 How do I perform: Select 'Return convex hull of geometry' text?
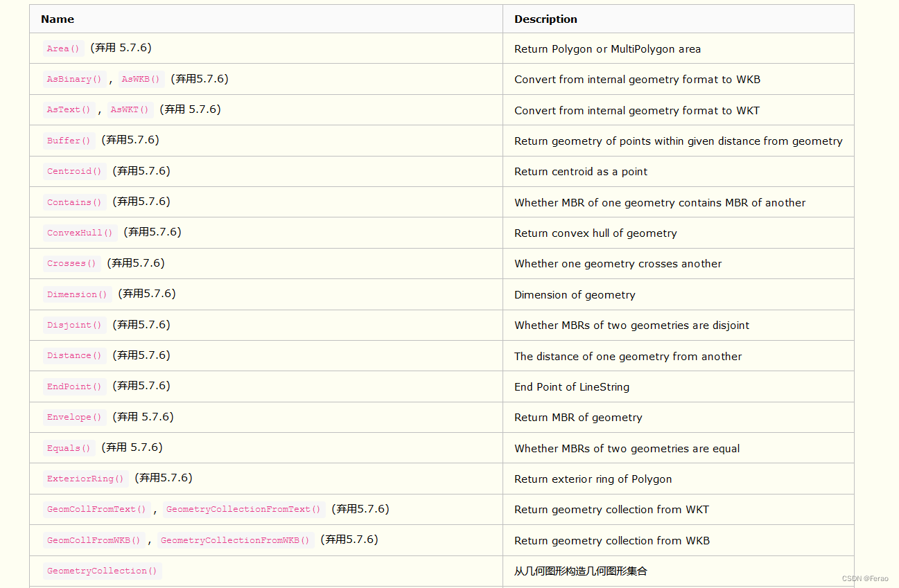(x=595, y=233)
